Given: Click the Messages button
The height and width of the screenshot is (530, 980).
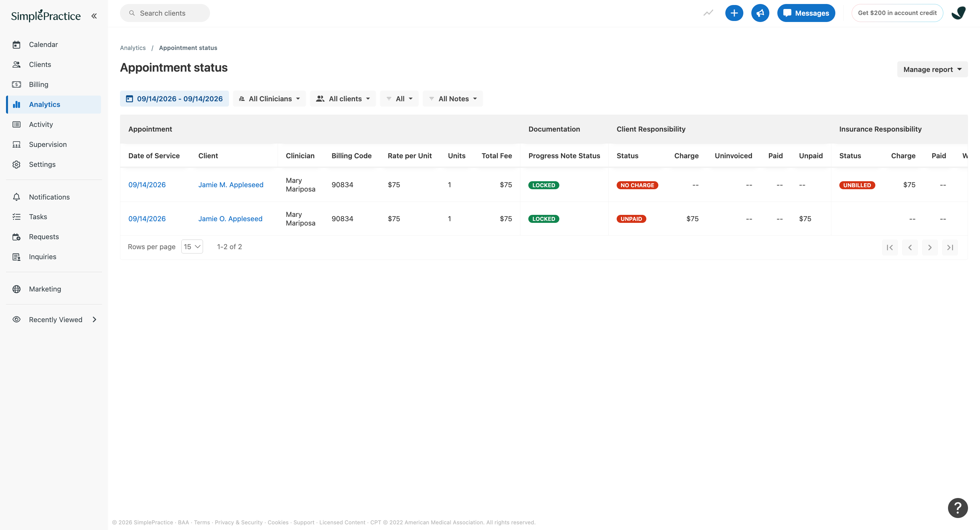Looking at the screenshot, I should click(806, 13).
